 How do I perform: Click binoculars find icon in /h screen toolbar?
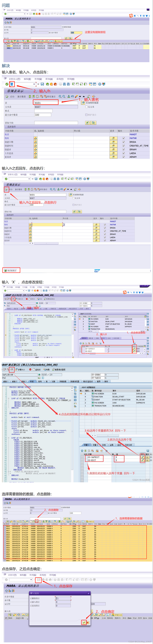[x=65, y=84]
